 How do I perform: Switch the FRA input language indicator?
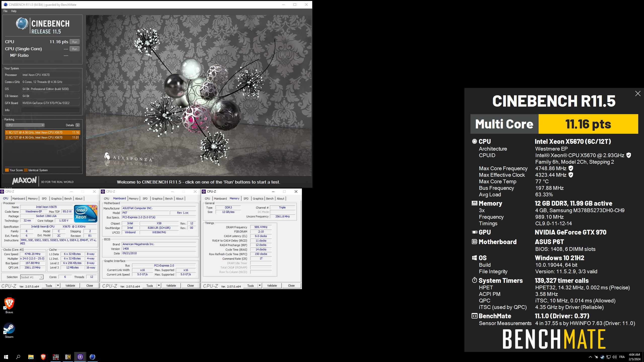point(622,357)
